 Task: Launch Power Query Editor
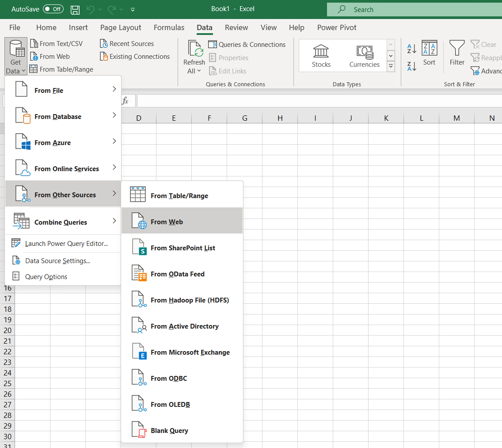click(63, 244)
